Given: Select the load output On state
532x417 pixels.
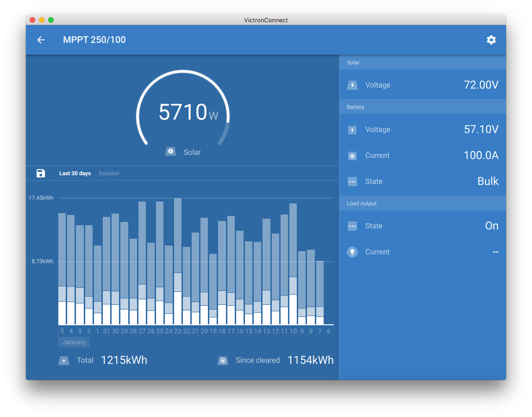Looking at the screenshot, I should coord(491,226).
